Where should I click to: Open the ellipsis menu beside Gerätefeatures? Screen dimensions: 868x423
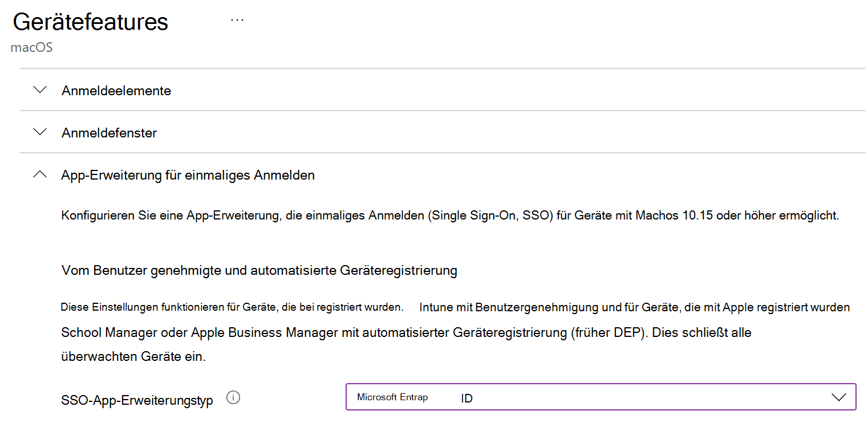click(x=237, y=19)
